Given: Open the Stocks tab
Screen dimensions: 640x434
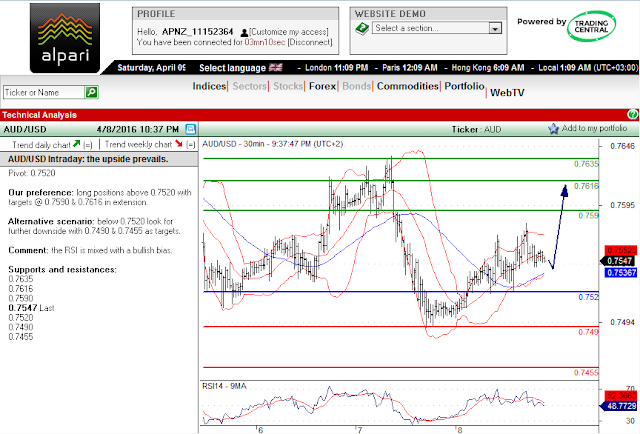Looking at the screenshot, I should click(288, 86).
